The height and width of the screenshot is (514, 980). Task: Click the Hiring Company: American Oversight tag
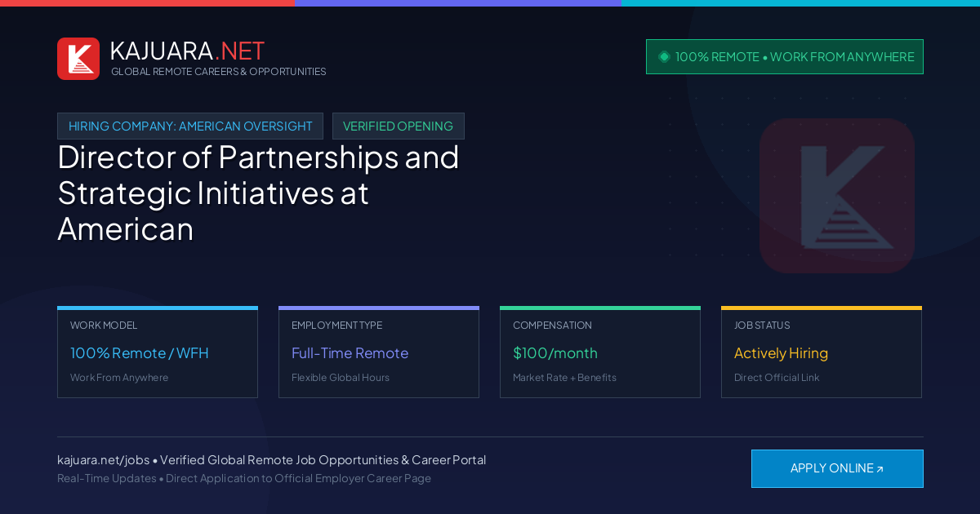[190, 126]
